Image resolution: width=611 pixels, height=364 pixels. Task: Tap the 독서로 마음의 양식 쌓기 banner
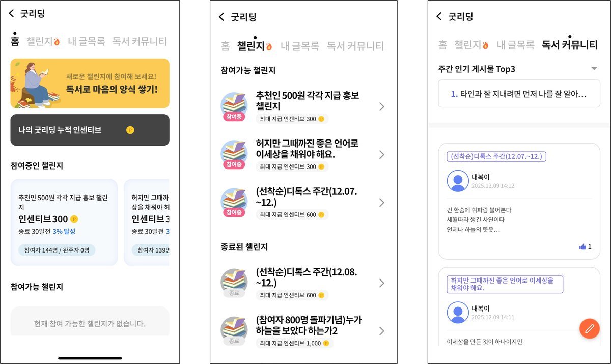90,83
